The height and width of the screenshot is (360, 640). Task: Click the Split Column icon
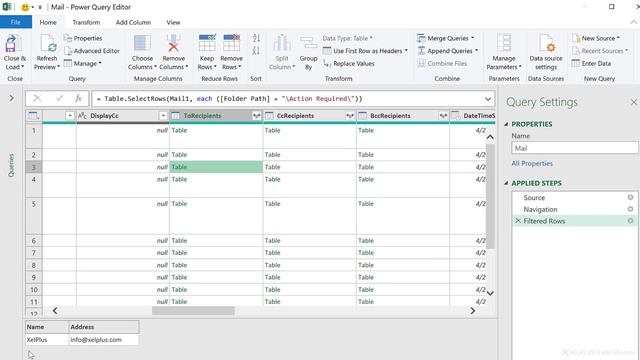[x=282, y=43]
